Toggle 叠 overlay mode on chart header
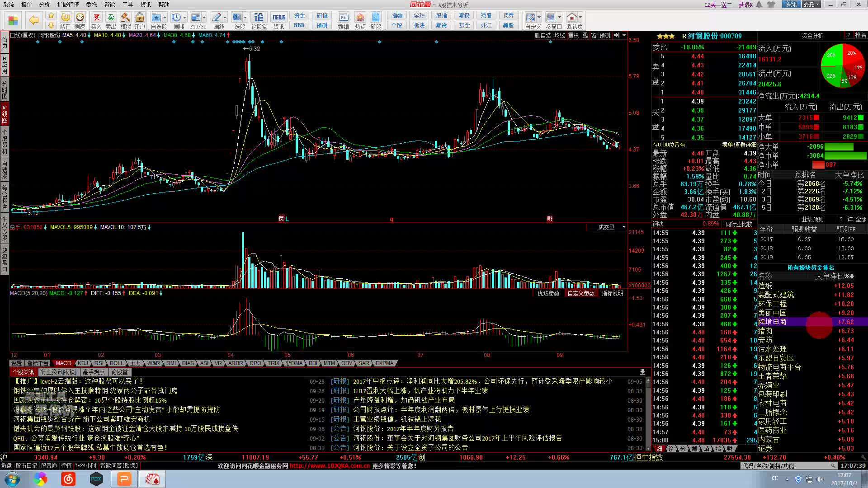 585,35
